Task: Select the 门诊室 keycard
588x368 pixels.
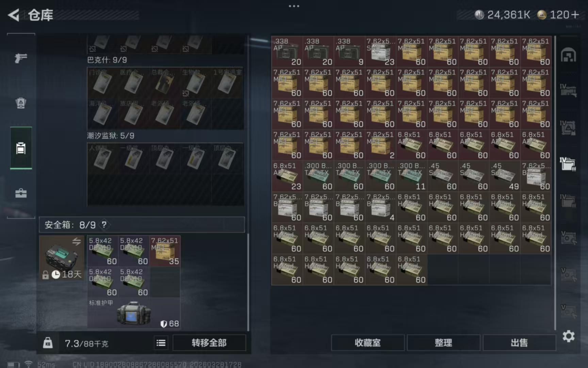Action: pos(102,83)
